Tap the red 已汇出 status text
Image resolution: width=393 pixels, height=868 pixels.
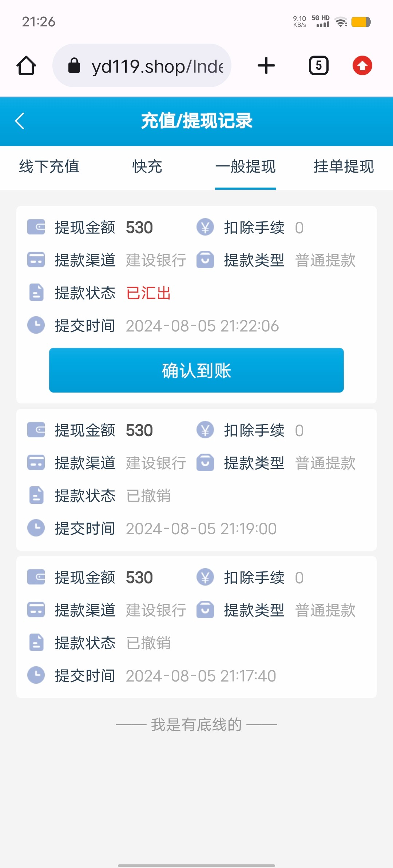(x=148, y=293)
